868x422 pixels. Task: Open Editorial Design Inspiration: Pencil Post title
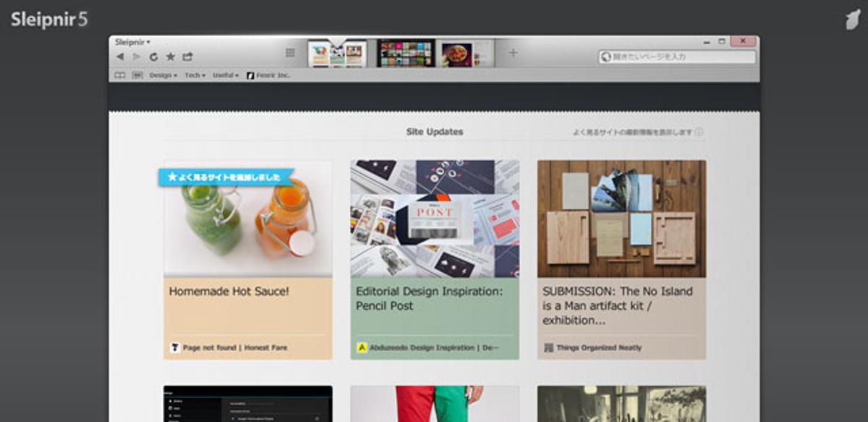point(429,298)
